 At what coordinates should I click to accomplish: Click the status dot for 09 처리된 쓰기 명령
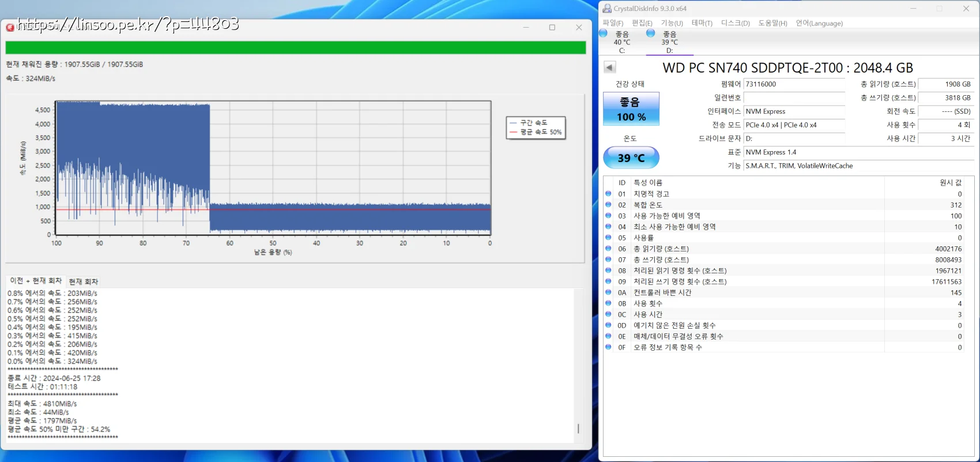coord(608,281)
